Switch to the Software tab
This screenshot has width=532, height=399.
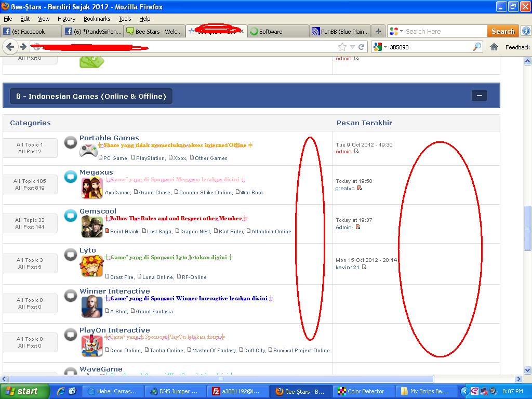pos(278,31)
